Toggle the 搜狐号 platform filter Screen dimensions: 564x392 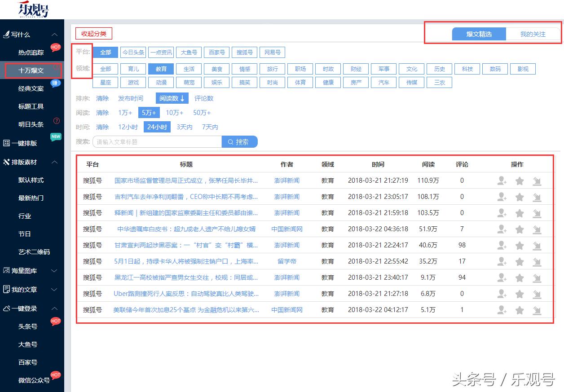coord(245,53)
